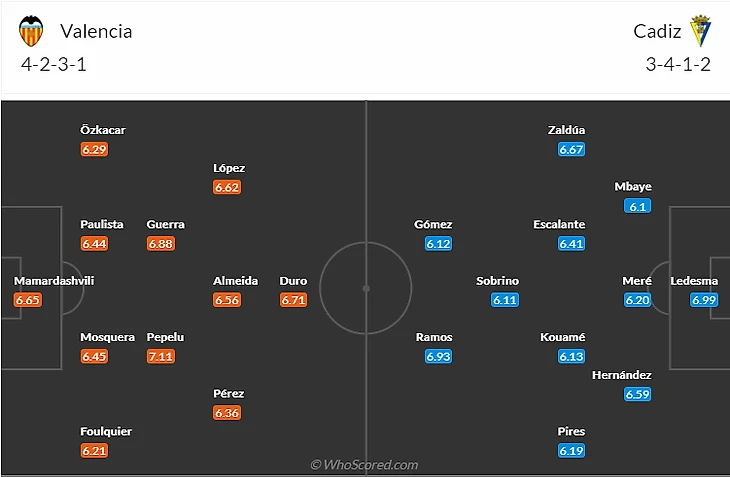Click Ramos's 6.93 rating badge
The height and width of the screenshot is (477, 730).
439,356
